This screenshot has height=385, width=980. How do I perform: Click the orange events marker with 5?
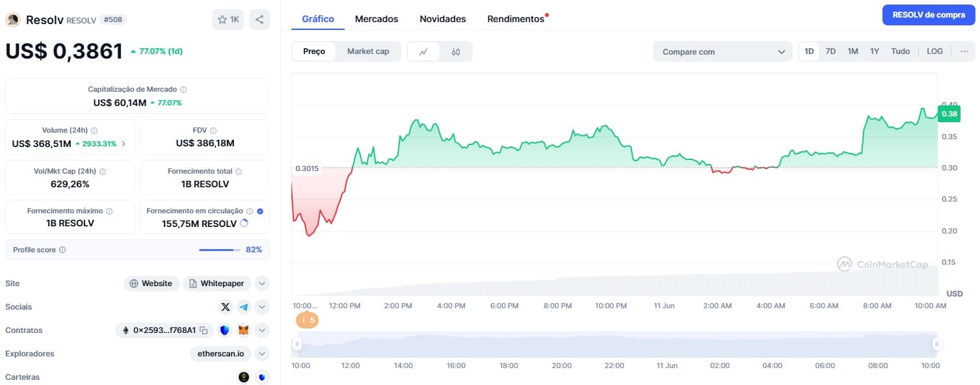coord(307,320)
